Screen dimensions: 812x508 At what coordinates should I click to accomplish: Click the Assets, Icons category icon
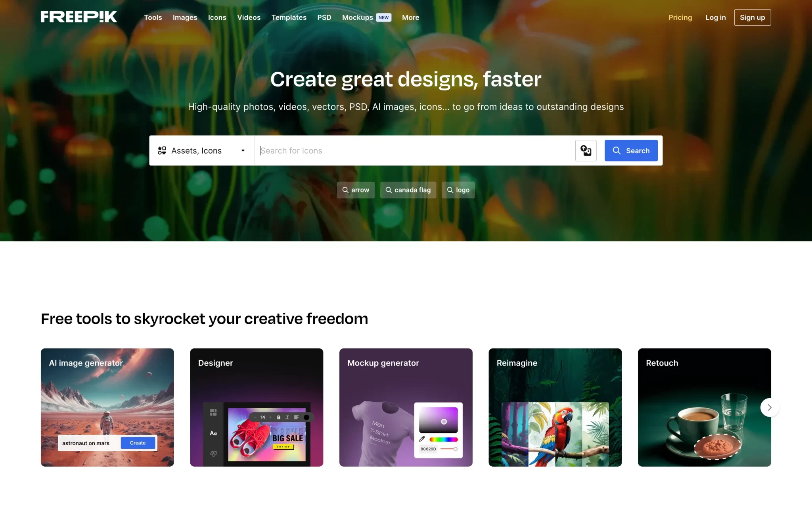click(x=162, y=150)
